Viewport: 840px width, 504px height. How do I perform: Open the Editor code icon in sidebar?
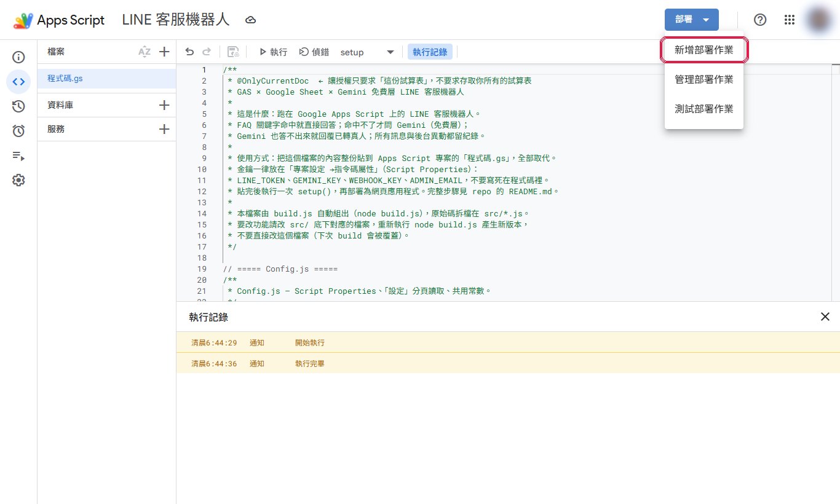(18, 82)
